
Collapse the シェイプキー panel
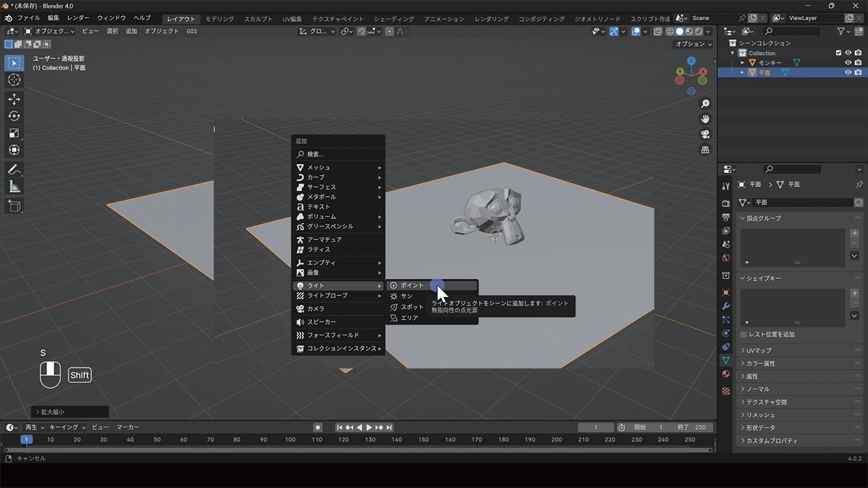(742, 278)
